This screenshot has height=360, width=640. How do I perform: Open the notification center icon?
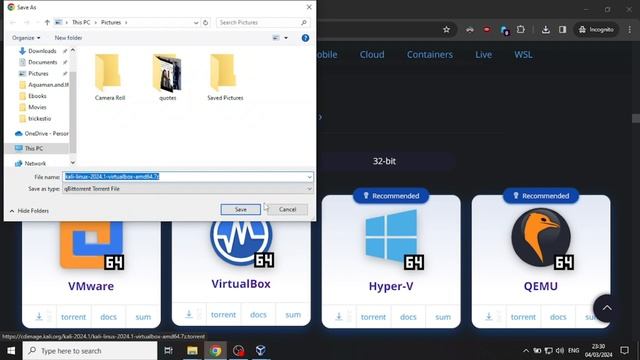(624, 351)
